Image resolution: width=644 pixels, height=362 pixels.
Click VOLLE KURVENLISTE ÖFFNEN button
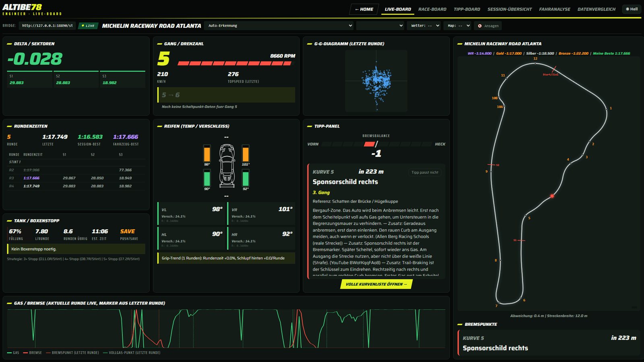tap(376, 284)
